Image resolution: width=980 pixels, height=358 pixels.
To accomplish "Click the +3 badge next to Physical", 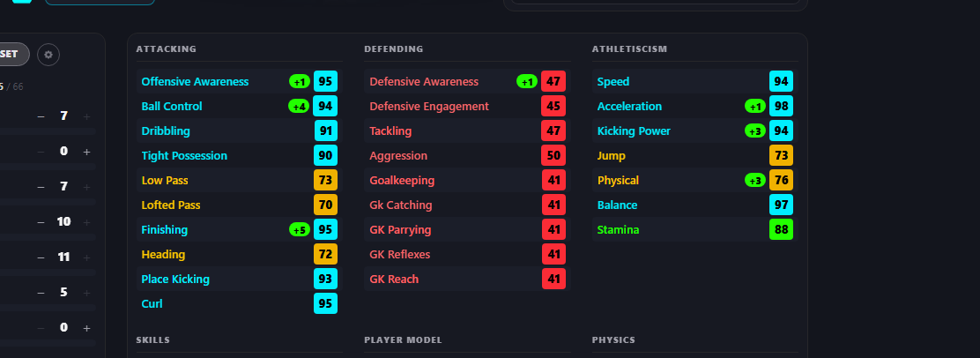I will 755,180.
